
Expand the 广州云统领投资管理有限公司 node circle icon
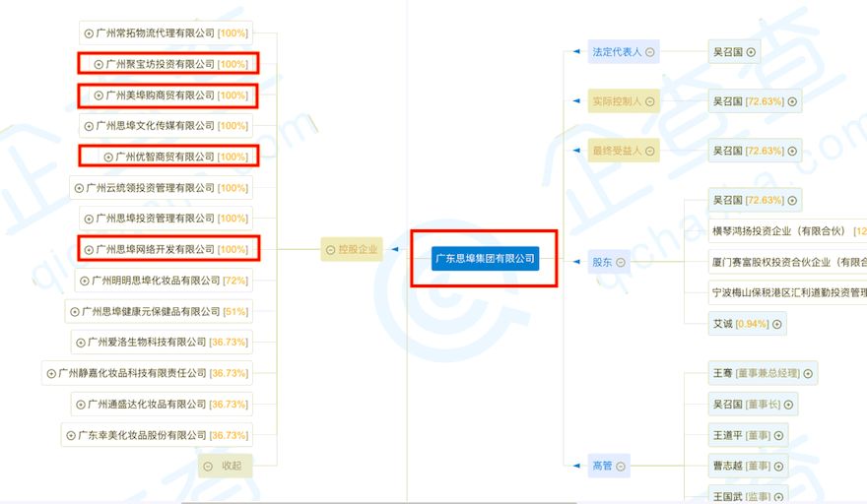[79, 188]
